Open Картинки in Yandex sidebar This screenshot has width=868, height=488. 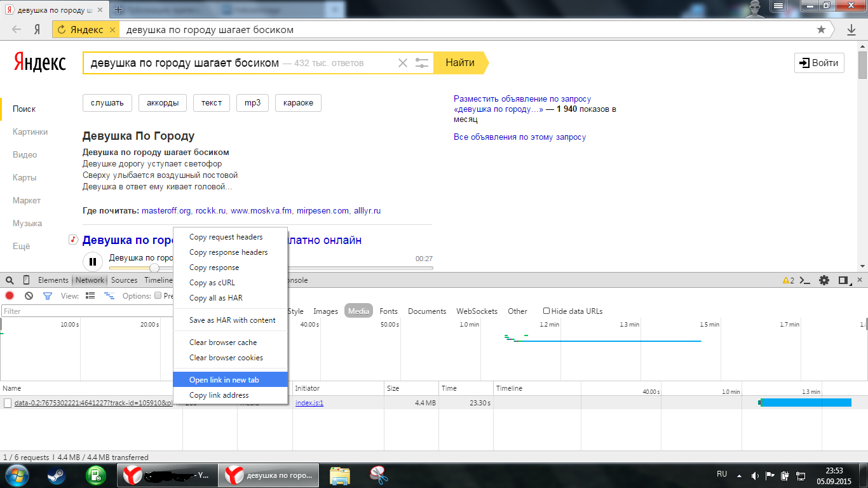point(30,132)
